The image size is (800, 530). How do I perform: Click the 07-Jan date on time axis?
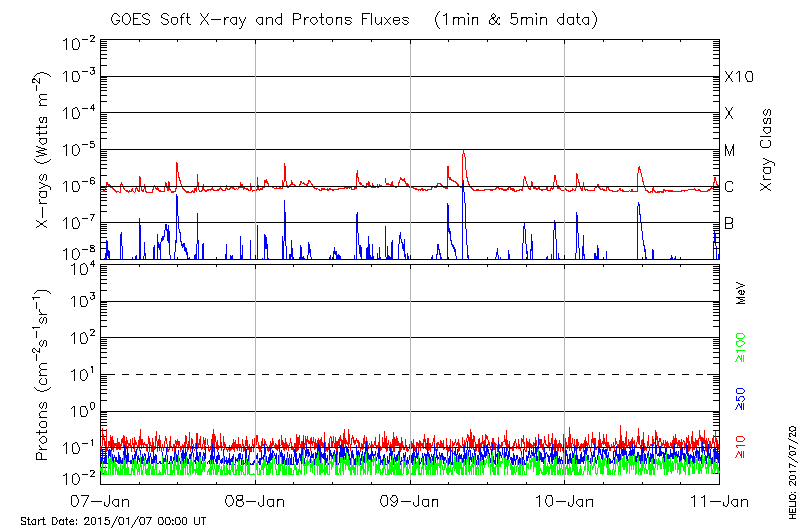click(x=100, y=501)
